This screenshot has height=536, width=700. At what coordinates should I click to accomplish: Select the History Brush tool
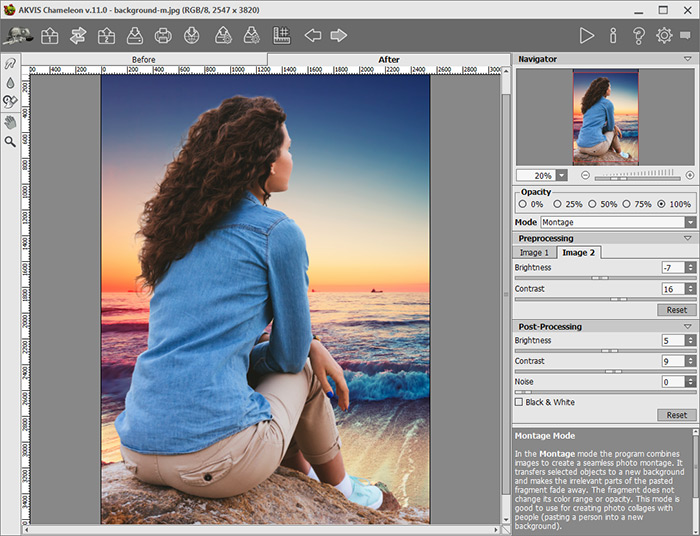[x=10, y=102]
